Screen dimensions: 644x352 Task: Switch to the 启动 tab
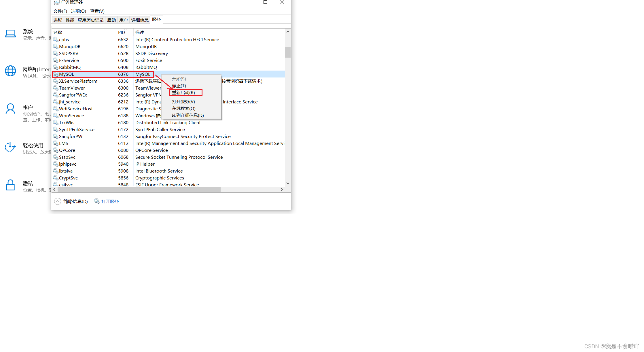(111, 20)
